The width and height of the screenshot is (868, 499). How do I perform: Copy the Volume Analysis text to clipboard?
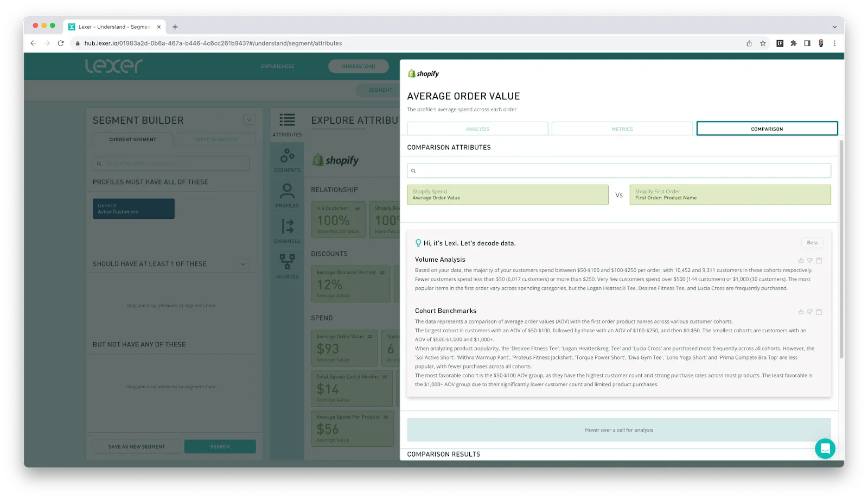[x=819, y=261]
